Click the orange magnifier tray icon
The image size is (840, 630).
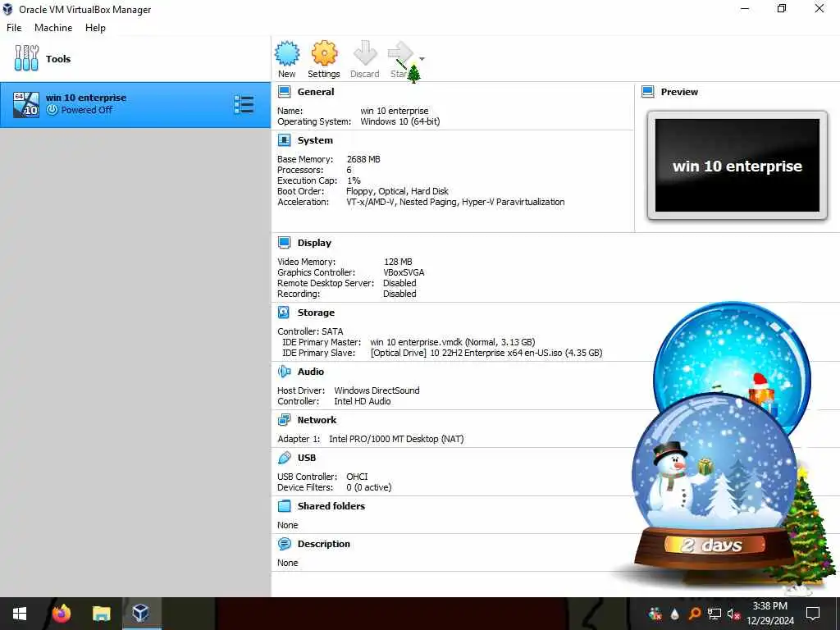pos(694,614)
